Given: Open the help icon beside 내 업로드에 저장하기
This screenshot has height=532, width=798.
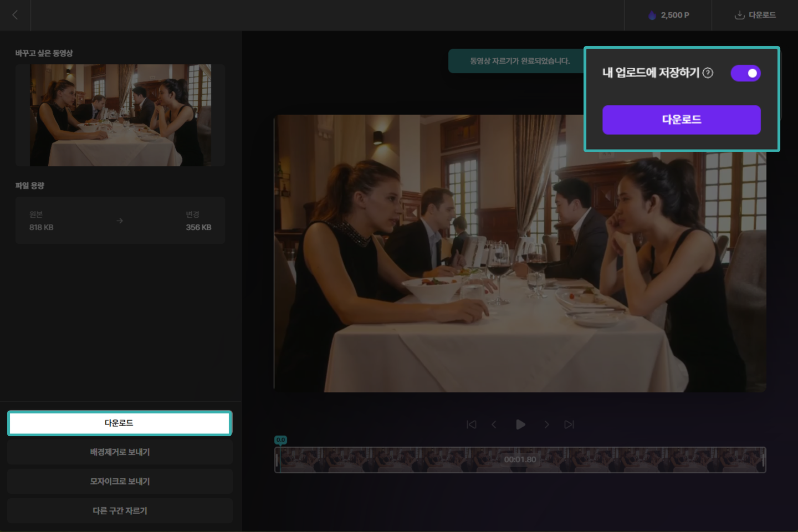Looking at the screenshot, I should [708, 73].
